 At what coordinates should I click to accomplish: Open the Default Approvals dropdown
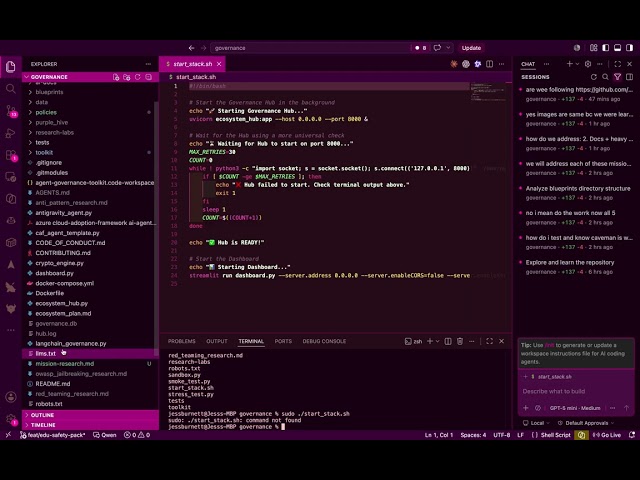click(x=586, y=423)
